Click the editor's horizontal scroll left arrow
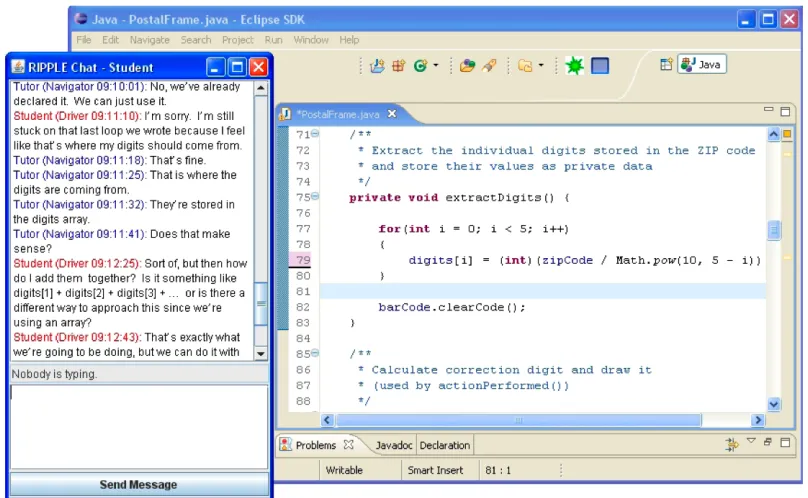 click(327, 420)
